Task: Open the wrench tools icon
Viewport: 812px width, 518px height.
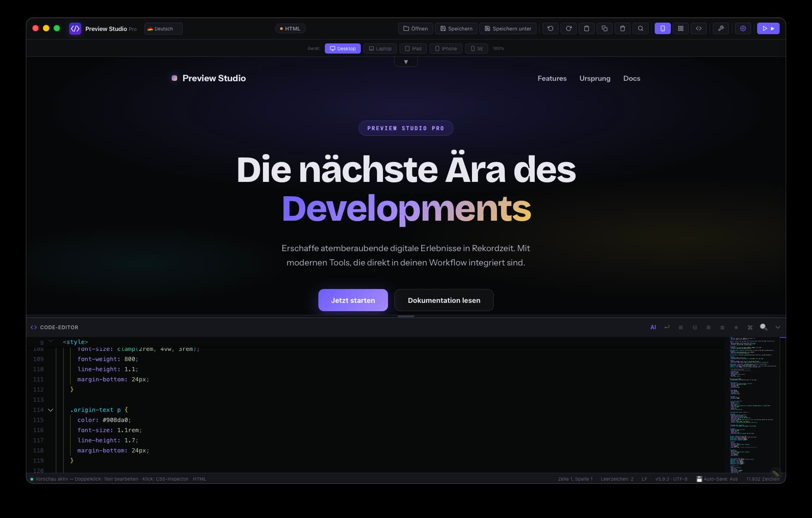Action: pyautogui.click(x=721, y=29)
